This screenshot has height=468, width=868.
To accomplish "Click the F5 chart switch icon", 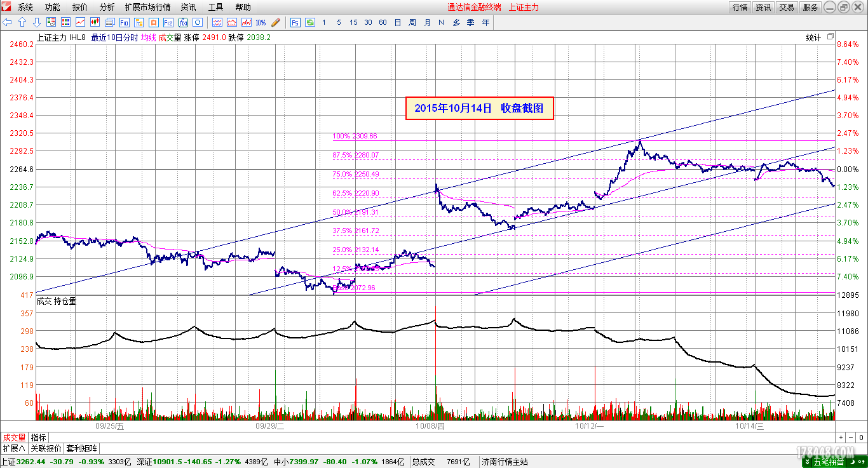I will point(295,22).
